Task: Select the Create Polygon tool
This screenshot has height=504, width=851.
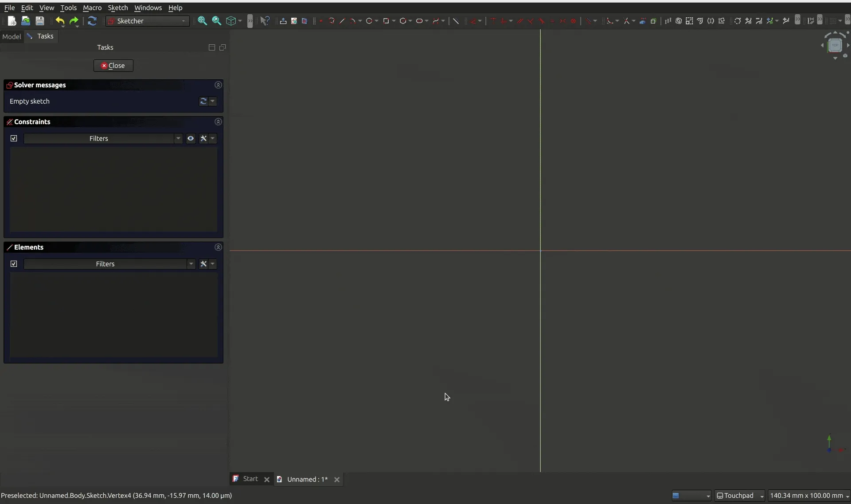Action: tap(402, 21)
